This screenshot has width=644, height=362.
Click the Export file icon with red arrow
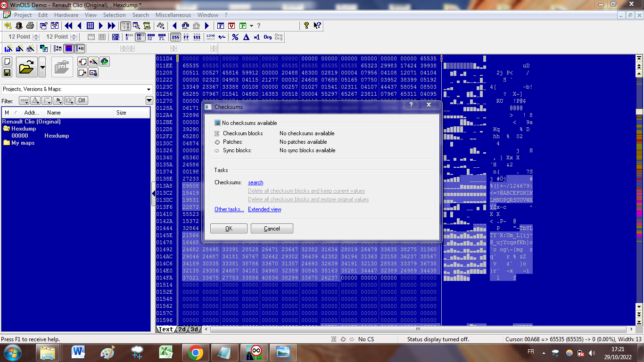click(x=83, y=72)
